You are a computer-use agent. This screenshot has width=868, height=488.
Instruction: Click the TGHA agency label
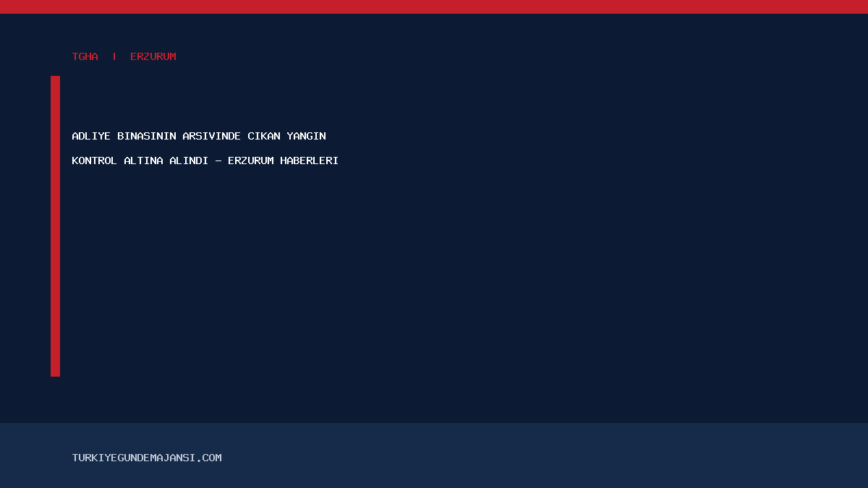pyautogui.click(x=85, y=56)
